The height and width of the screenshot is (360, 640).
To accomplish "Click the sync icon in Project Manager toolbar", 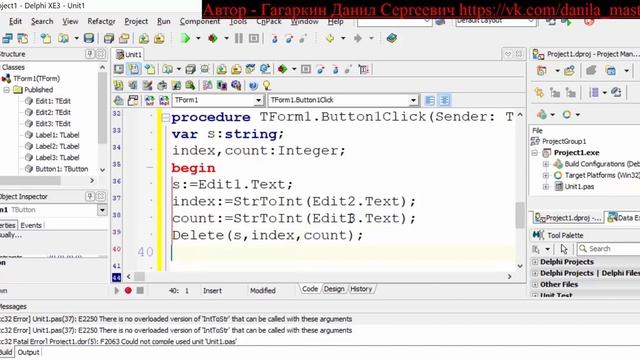I will (616, 93).
